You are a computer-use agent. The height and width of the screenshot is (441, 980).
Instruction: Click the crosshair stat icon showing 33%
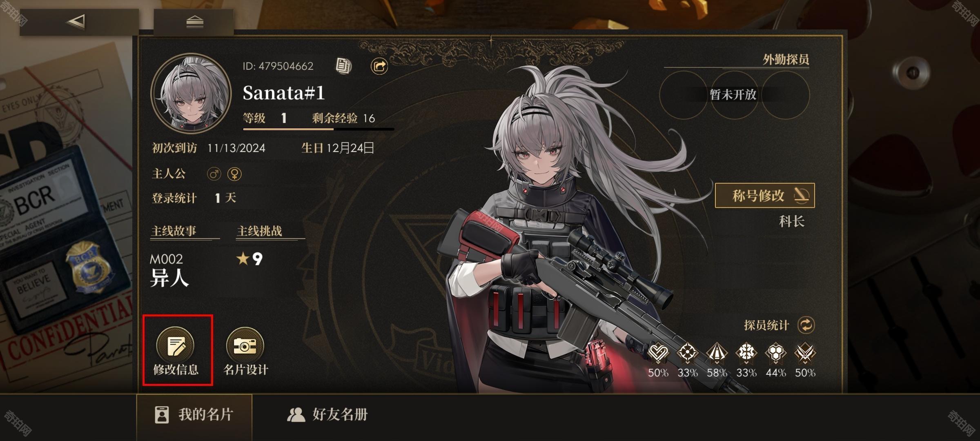[x=688, y=353]
